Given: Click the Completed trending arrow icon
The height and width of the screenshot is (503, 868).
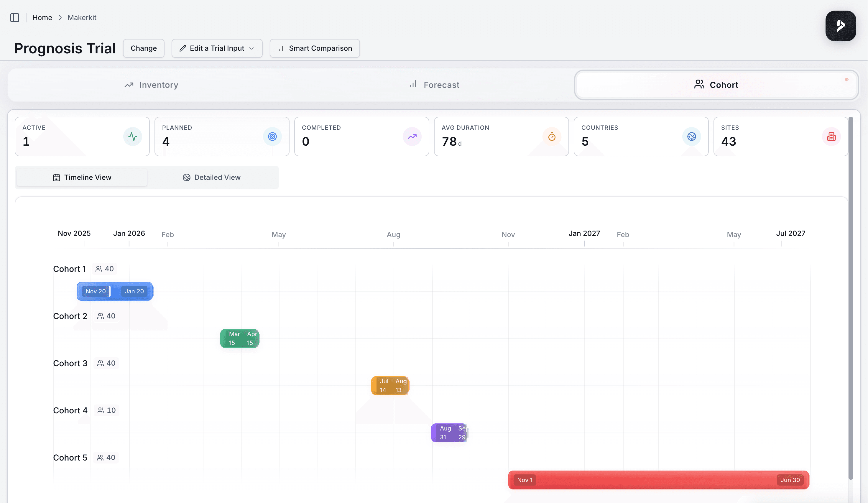Looking at the screenshot, I should [412, 137].
